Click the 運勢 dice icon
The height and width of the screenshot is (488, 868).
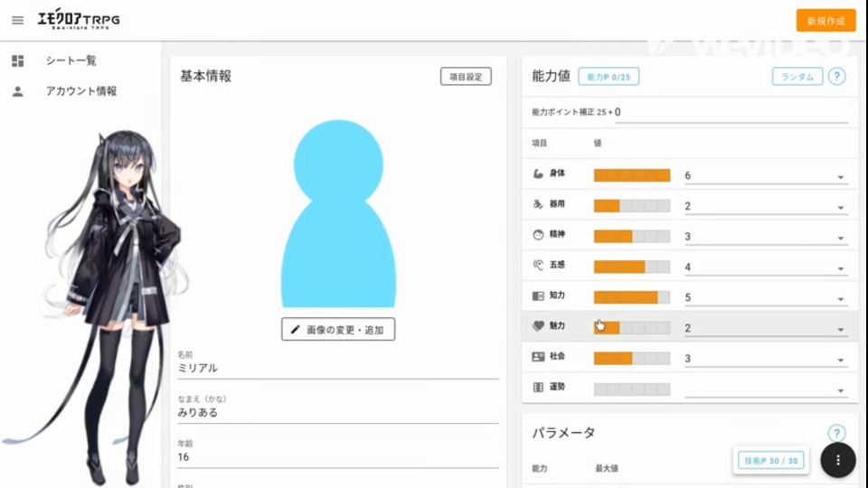(x=537, y=388)
